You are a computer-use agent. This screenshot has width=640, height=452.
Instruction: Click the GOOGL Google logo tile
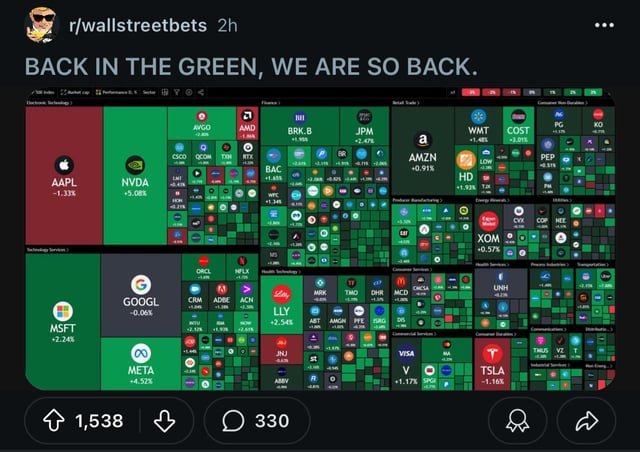[141, 295]
